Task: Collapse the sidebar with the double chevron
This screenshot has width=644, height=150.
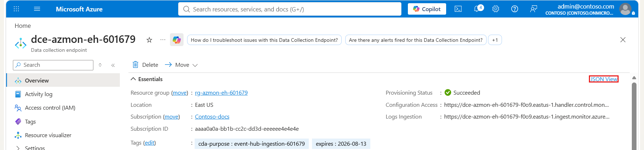Action: pyautogui.click(x=113, y=65)
